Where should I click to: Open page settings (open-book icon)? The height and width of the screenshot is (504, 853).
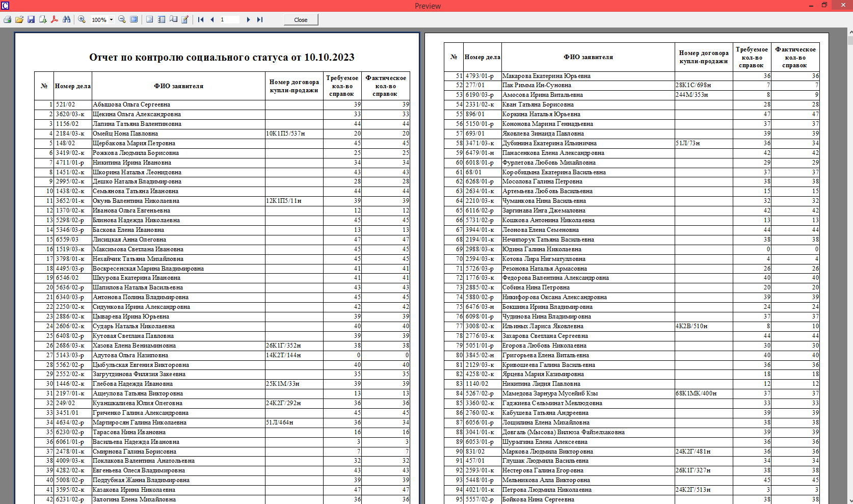coord(173,20)
